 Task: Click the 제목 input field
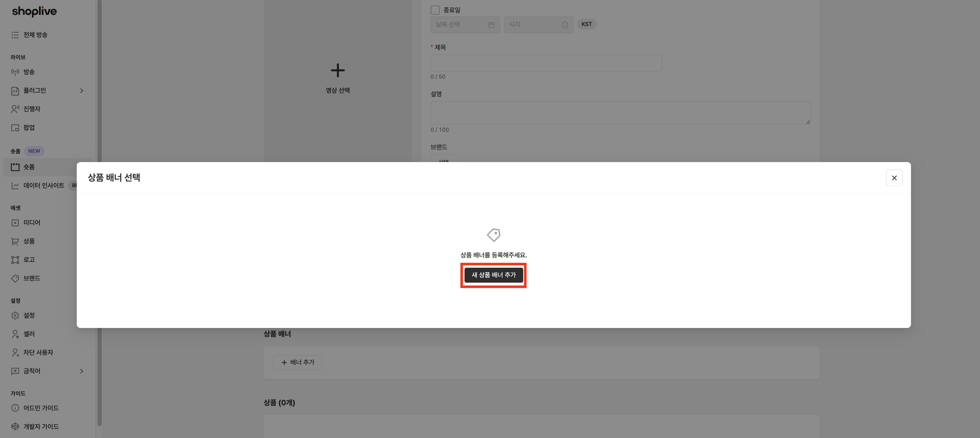(x=546, y=63)
